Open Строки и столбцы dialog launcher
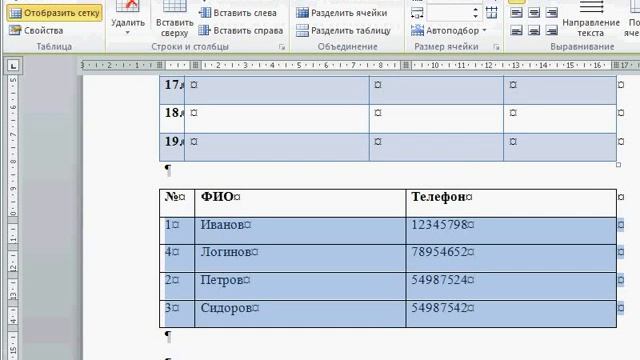 282,47
